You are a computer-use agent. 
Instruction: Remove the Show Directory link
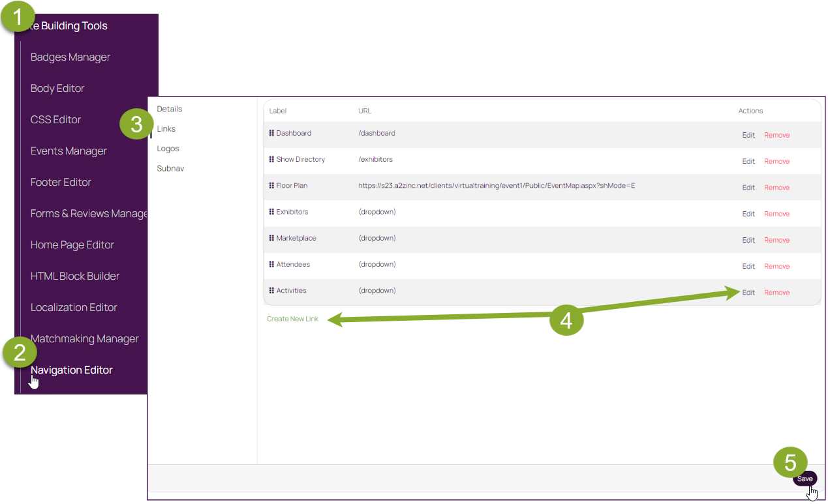pos(776,161)
